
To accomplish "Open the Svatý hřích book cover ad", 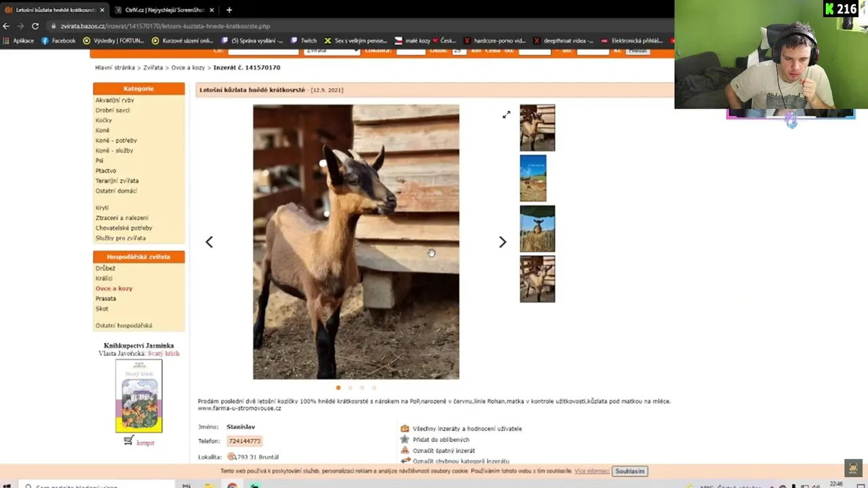I will pos(139,396).
